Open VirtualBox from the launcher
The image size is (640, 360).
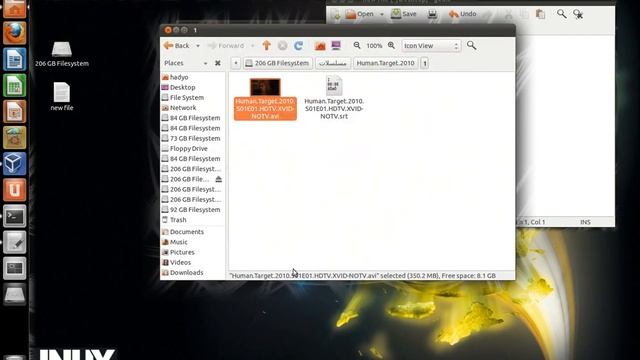click(x=15, y=163)
